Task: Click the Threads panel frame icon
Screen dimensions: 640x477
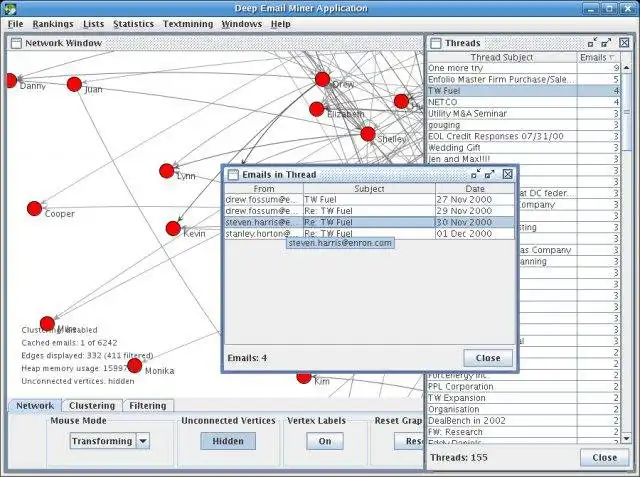Action: pyautogui.click(x=436, y=43)
